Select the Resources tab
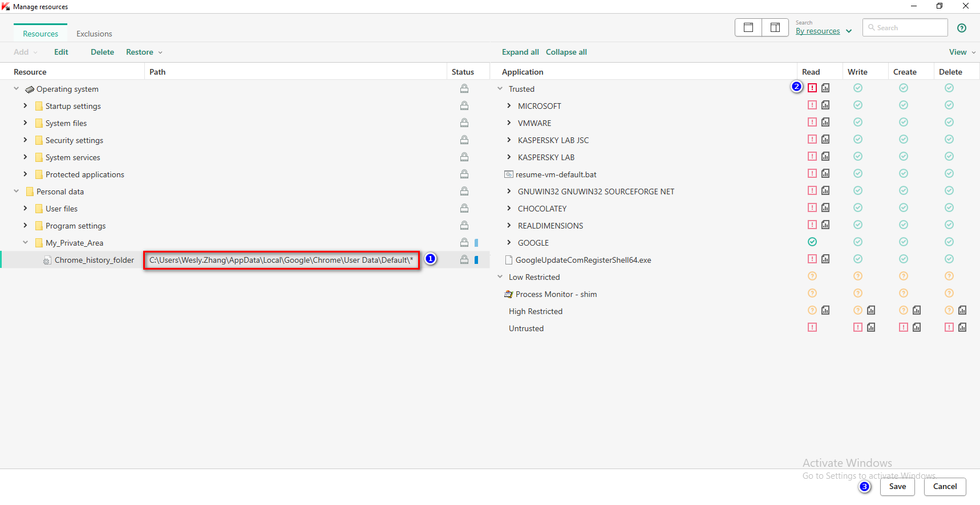 pyautogui.click(x=41, y=34)
